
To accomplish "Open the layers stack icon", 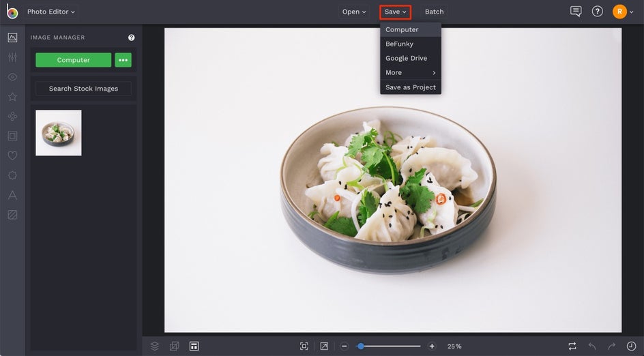I will [x=154, y=346].
